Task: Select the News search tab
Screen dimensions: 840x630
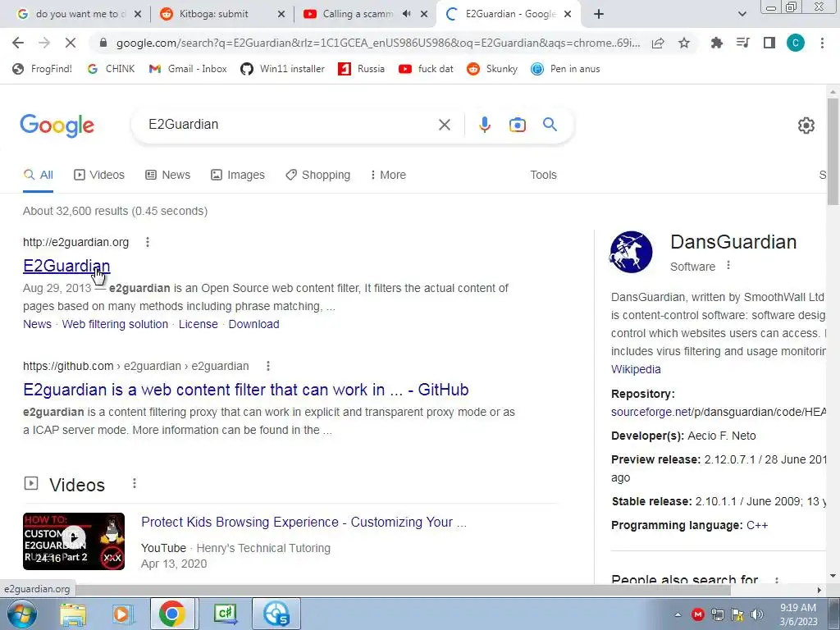Action: click(168, 176)
